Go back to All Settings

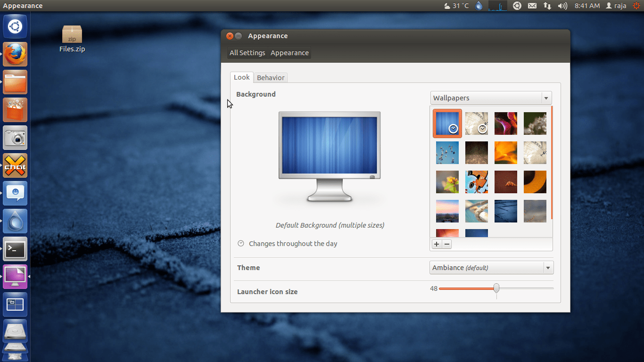pos(247,53)
